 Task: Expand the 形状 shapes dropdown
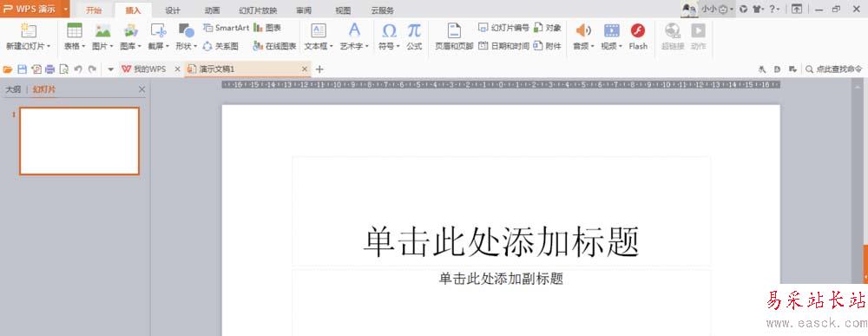click(186, 37)
